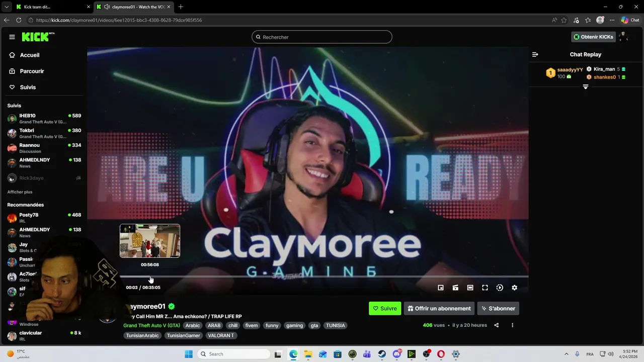Open the Rick3dayo offline channel
The image size is (644, 362).
(x=44, y=178)
